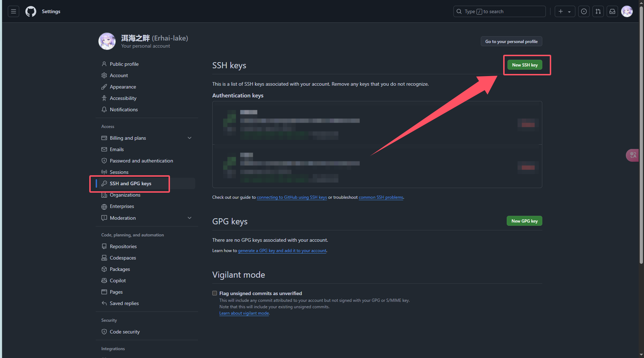Open the create new plus dropdown

(x=564, y=11)
